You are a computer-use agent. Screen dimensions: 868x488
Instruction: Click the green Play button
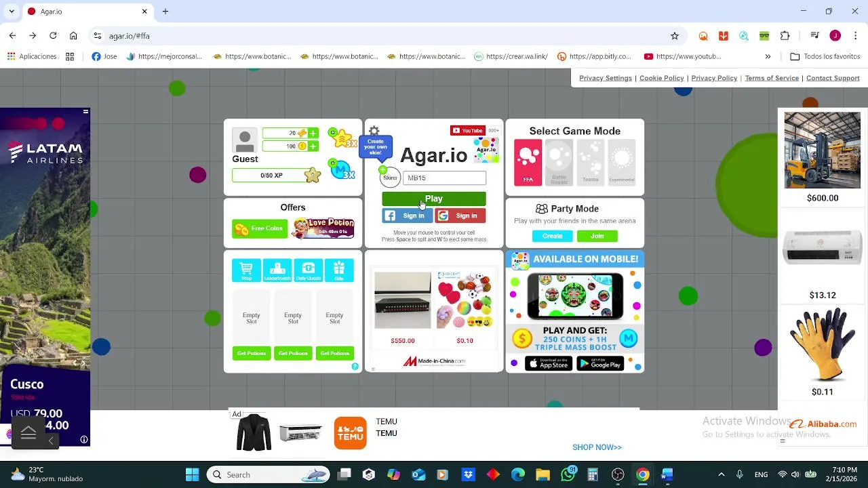tap(434, 199)
